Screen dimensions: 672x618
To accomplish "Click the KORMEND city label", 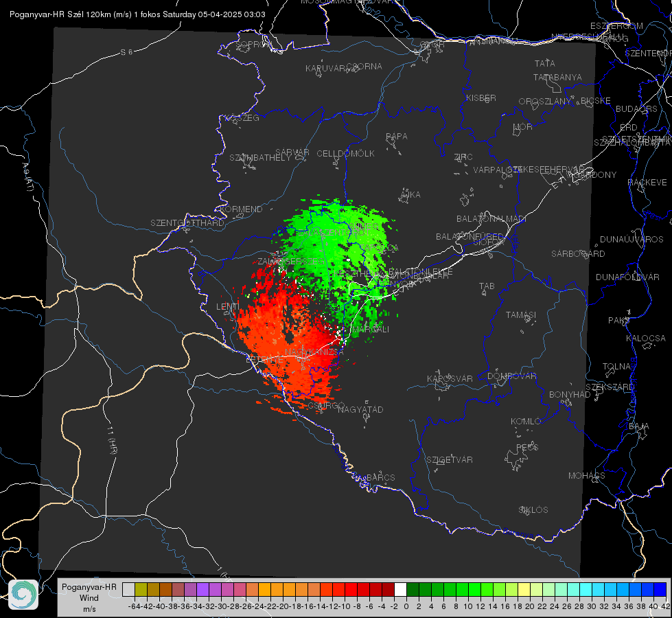I will pos(242,209).
